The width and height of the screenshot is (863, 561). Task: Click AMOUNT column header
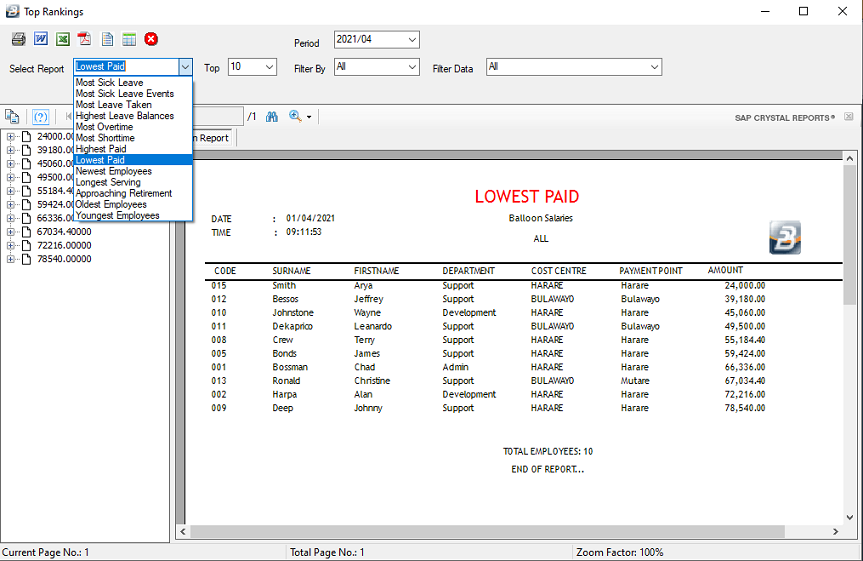pos(725,270)
